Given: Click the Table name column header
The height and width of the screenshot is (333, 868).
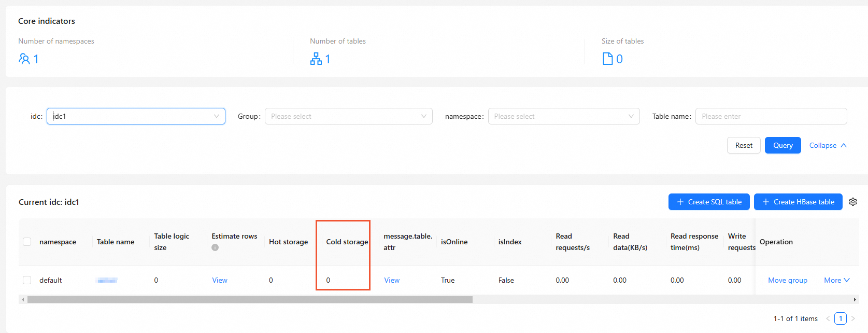Looking at the screenshot, I should coord(116,242).
